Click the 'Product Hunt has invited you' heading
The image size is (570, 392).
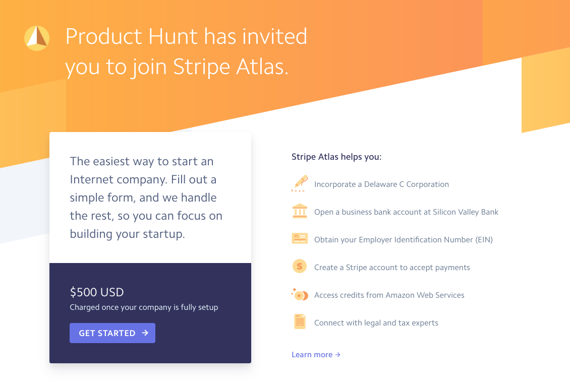click(x=186, y=51)
